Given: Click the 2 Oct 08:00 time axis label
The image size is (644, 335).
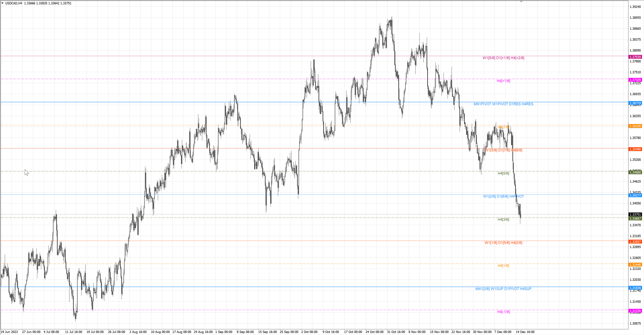Looking at the screenshot, I should tap(309, 332).
